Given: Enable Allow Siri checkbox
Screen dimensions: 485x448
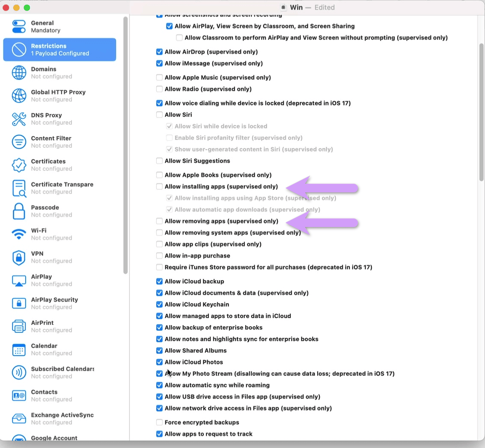Looking at the screenshot, I should [x=159, y=115].
